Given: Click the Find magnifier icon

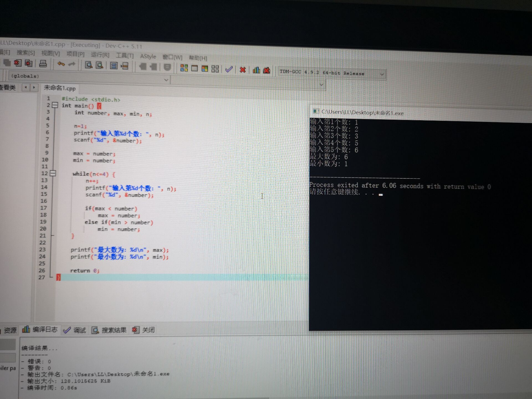Looking at the screenshot, I should coord(89,65).
